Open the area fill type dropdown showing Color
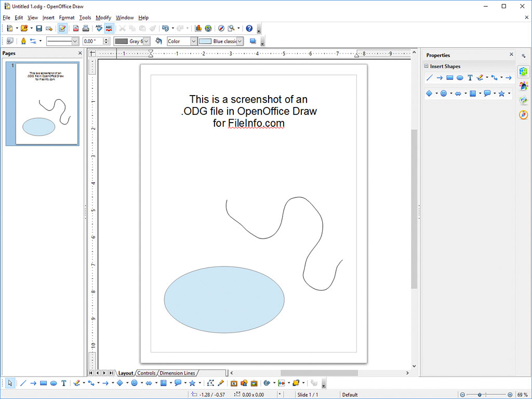The height and width of the screenshot is (399, 532). click(x=193, y=41)
